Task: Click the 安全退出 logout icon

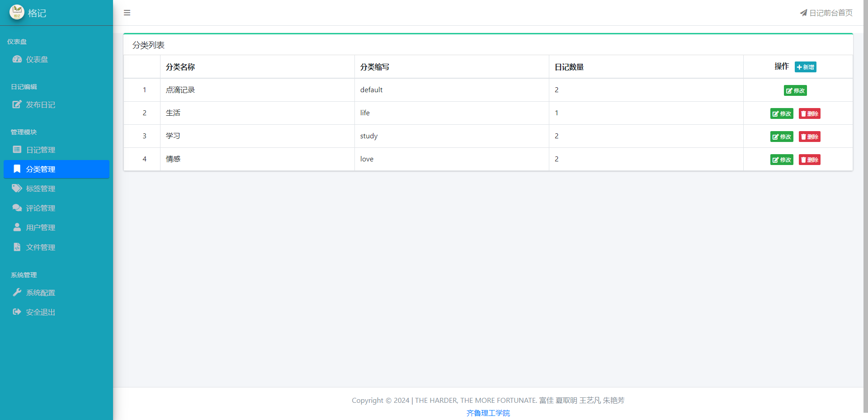Action: coord(17,312)
